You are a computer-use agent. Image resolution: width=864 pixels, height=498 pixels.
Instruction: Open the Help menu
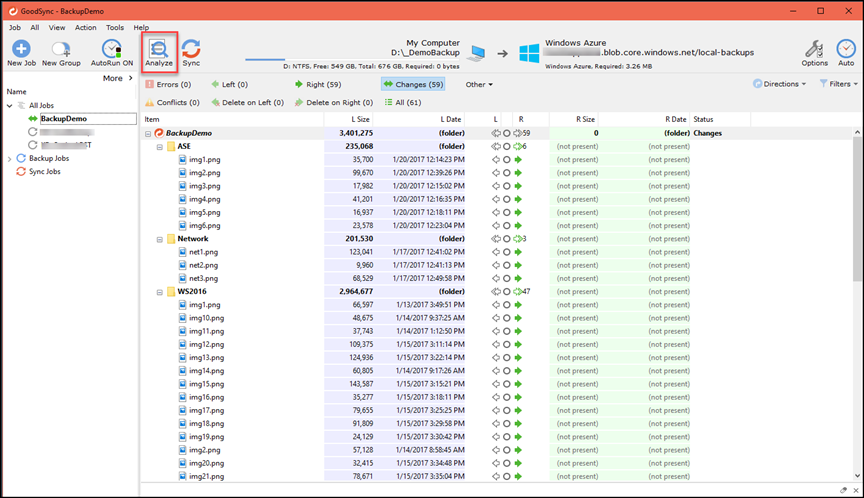pyautogui.click(x=141, y=28)
